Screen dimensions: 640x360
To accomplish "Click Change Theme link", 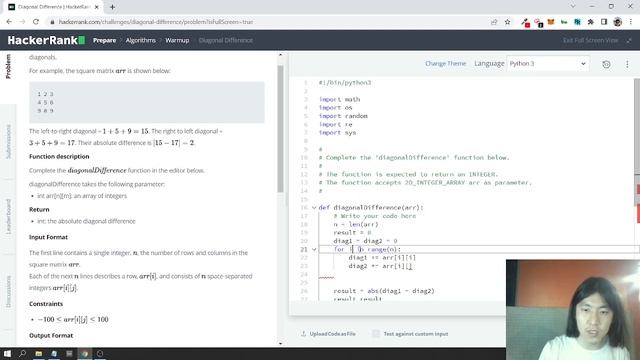I will [445, 64].
